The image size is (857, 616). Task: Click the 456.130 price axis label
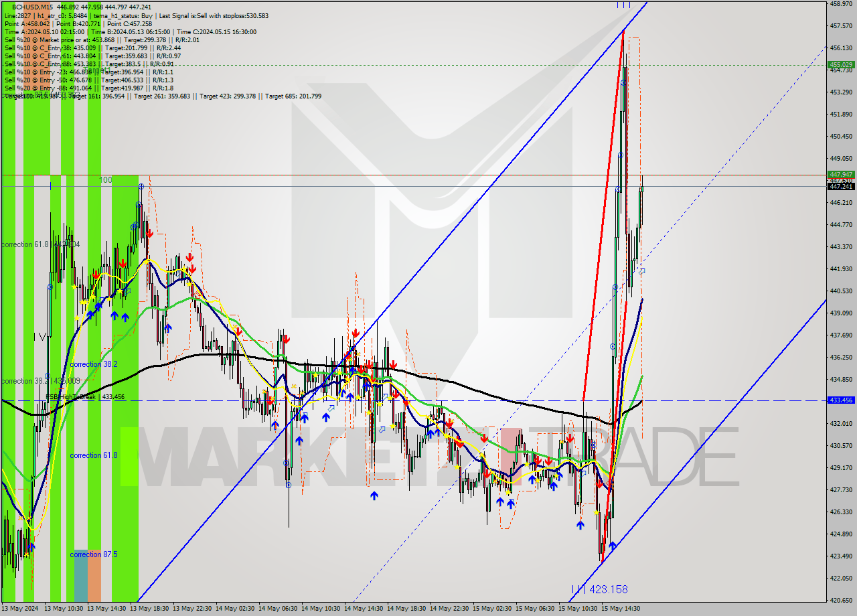pyautogui.click(x=841, y=48)
